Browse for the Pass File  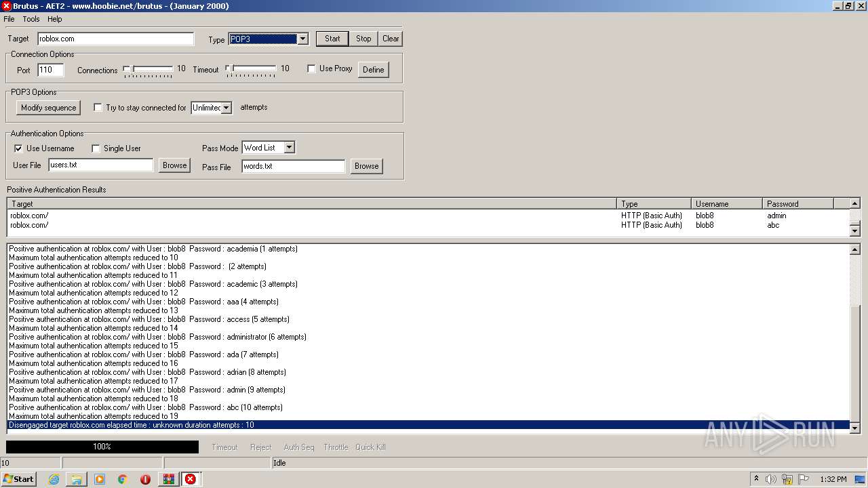(x=366, y=166)
